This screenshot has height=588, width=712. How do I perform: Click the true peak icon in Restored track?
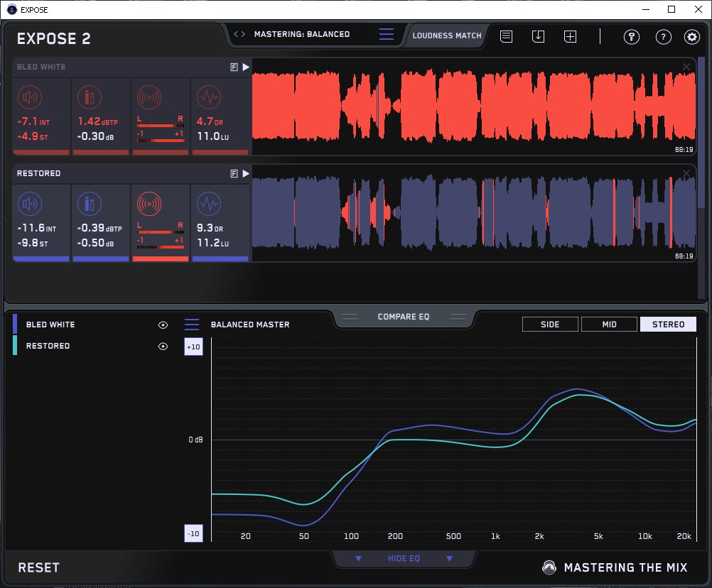(x=90, y=204)
